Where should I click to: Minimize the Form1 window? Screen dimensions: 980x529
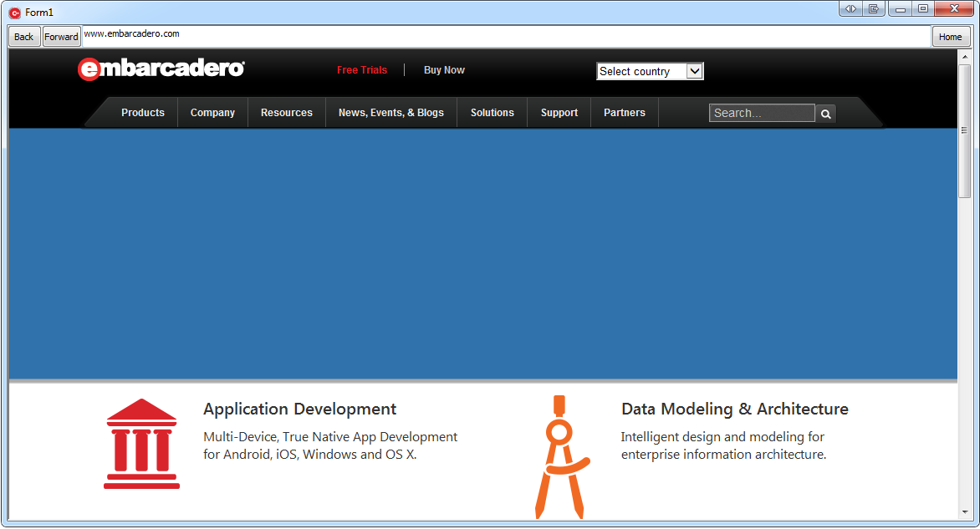click(x=900, y=8)
